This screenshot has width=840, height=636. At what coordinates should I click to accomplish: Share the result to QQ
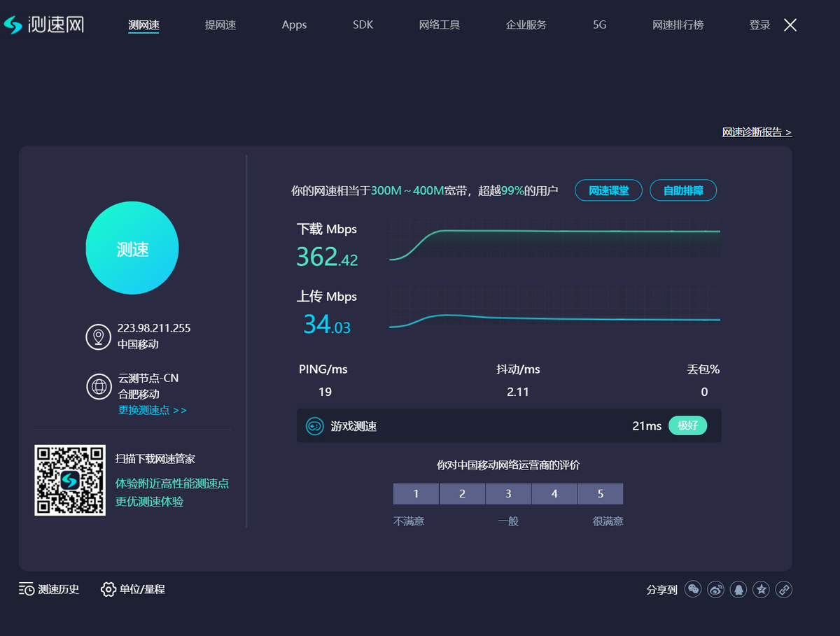[738, 589]
